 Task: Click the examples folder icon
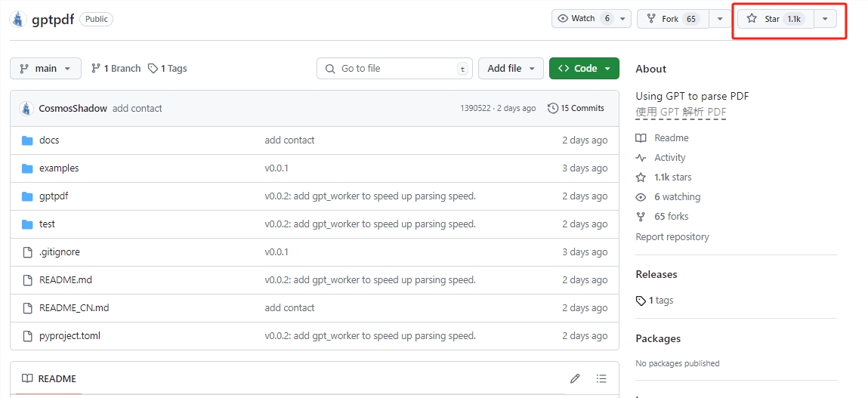pos(27,168)
